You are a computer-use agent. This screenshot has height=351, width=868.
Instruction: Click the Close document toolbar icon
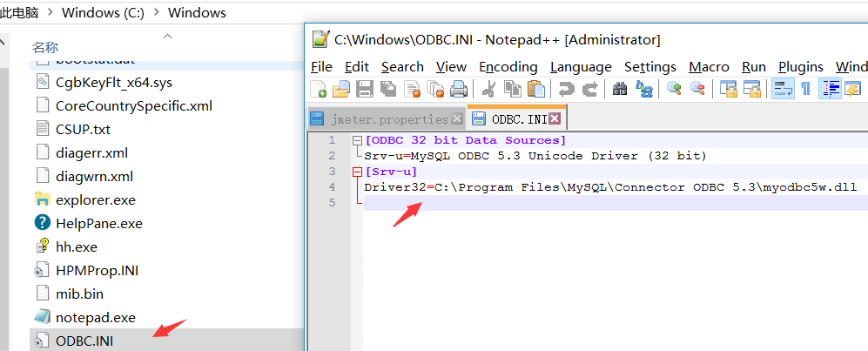pos(413,88)
